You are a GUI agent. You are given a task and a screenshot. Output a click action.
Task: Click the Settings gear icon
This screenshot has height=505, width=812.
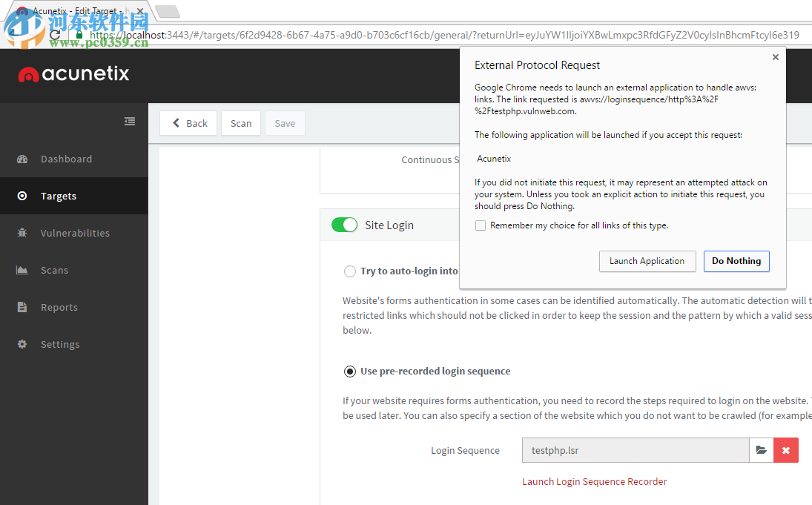(22, 344)
